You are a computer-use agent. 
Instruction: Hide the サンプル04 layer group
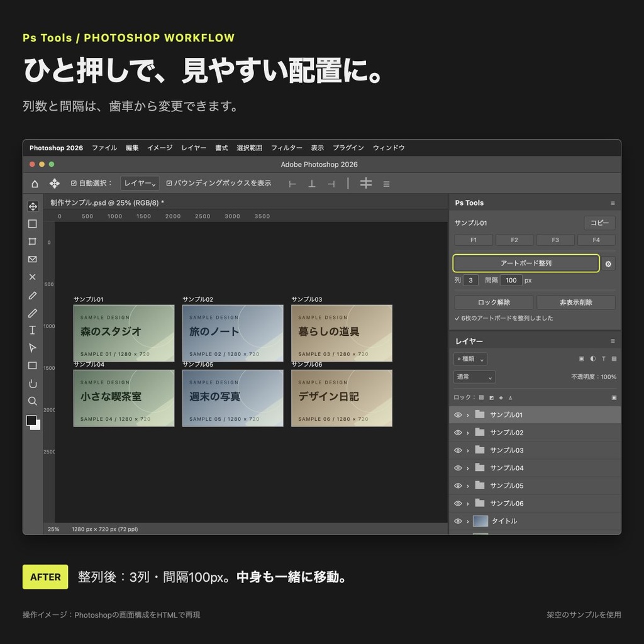[x=458, y=468]
